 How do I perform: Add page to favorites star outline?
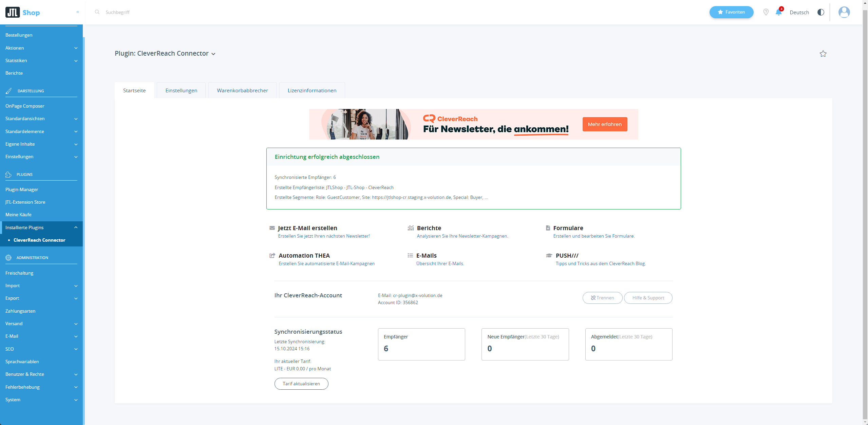point(823,54)
